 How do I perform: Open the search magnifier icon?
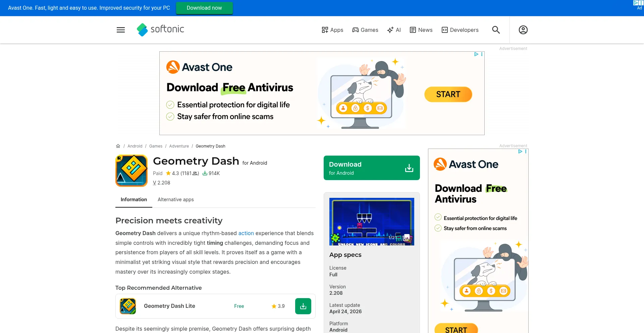click(496, 30)
